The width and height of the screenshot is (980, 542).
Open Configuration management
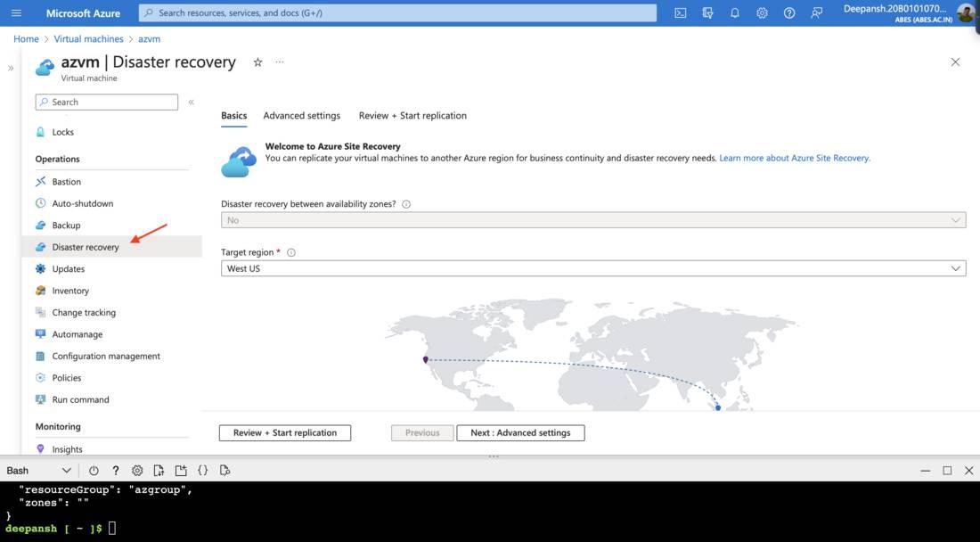[x=106, y=356]
